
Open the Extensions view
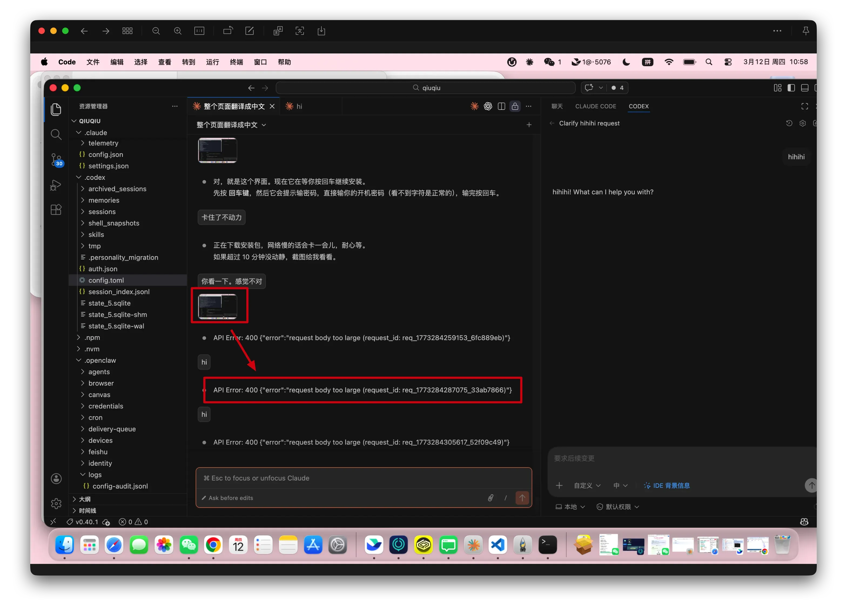click(56, 210)
